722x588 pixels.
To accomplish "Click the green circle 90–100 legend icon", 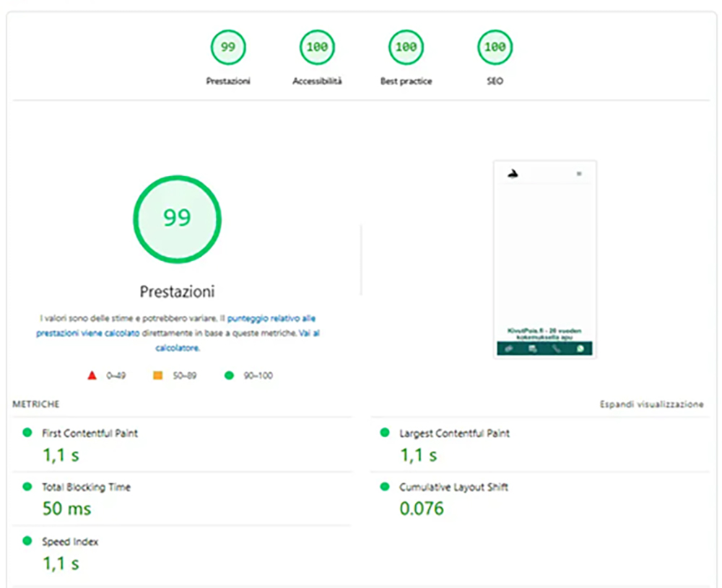I will click(x=230, y=375).
